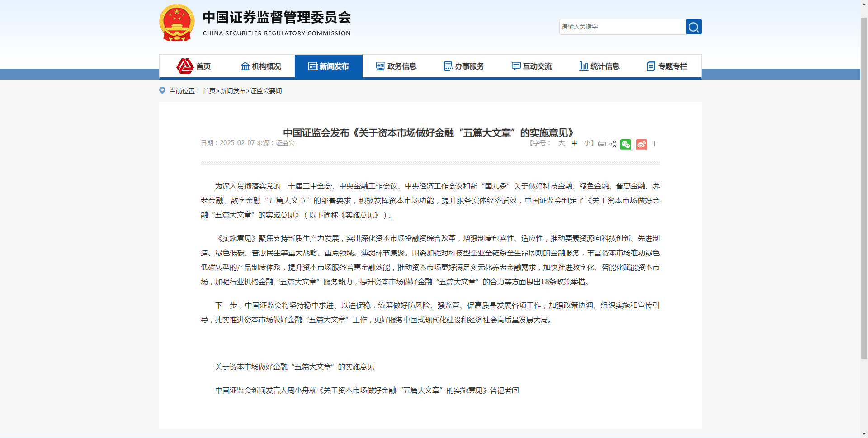Set font size to 大
This screenshot has width=868, height=438.
click(561, 143)
